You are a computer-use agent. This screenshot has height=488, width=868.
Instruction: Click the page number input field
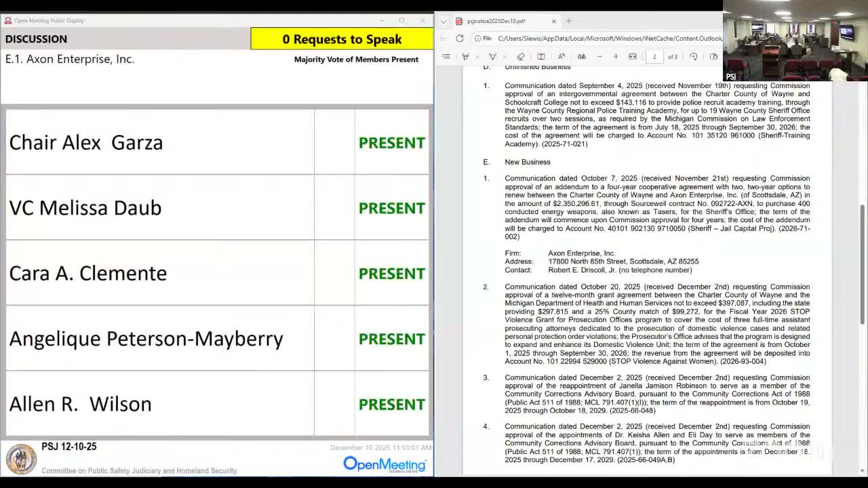[654, 56]
